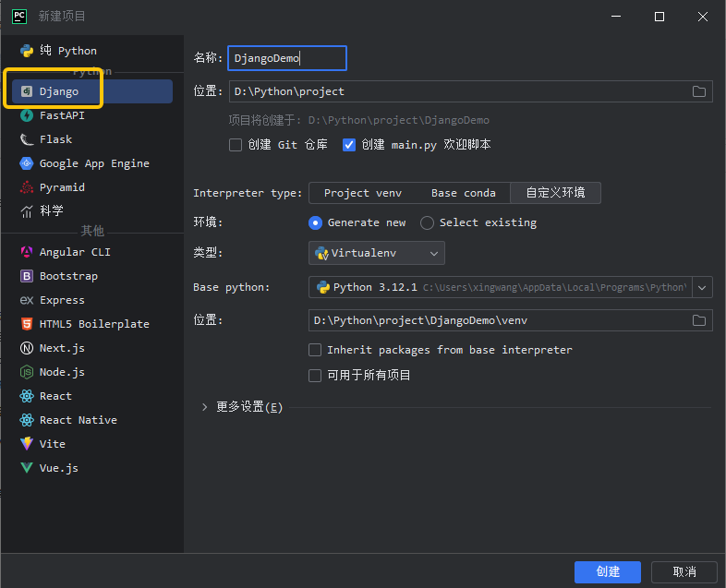This screenshot has width=726, height=588.
Task: Open the Base python version dropdown arrow
Action: (x=702, y=287)
